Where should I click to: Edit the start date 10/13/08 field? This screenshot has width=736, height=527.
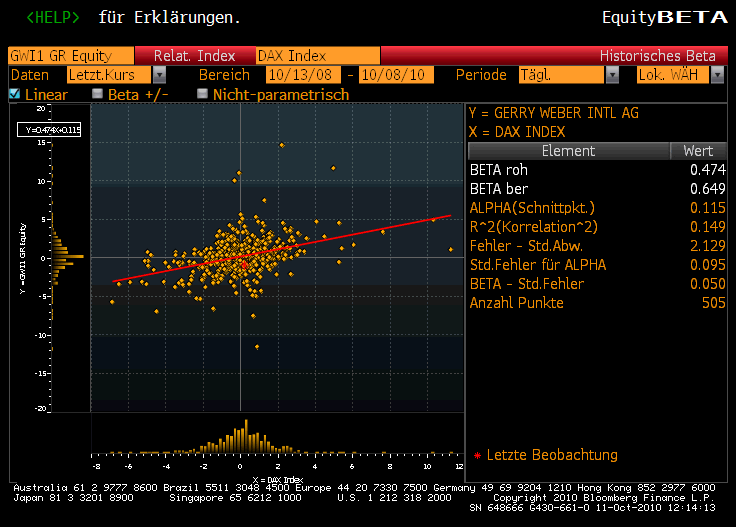[304, 75]
